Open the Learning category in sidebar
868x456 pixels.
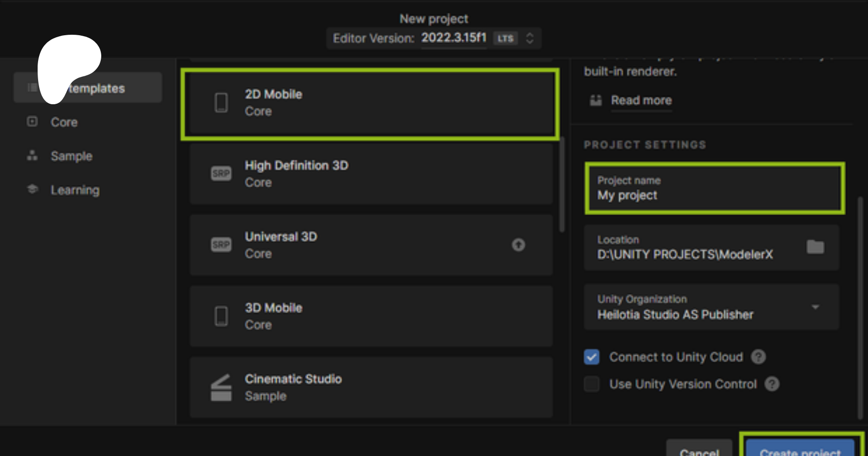(75, 190)
